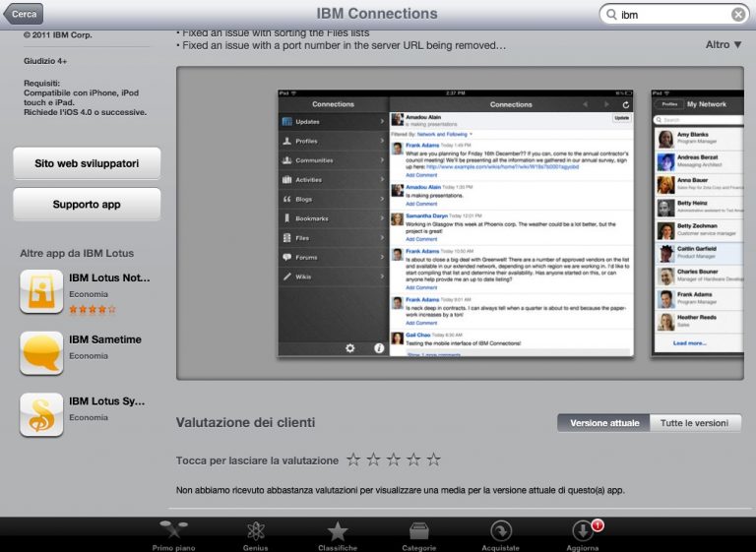Click the refresh icon in screenshot header
Screen dimensions: 756x552
[x=625, y=104]
